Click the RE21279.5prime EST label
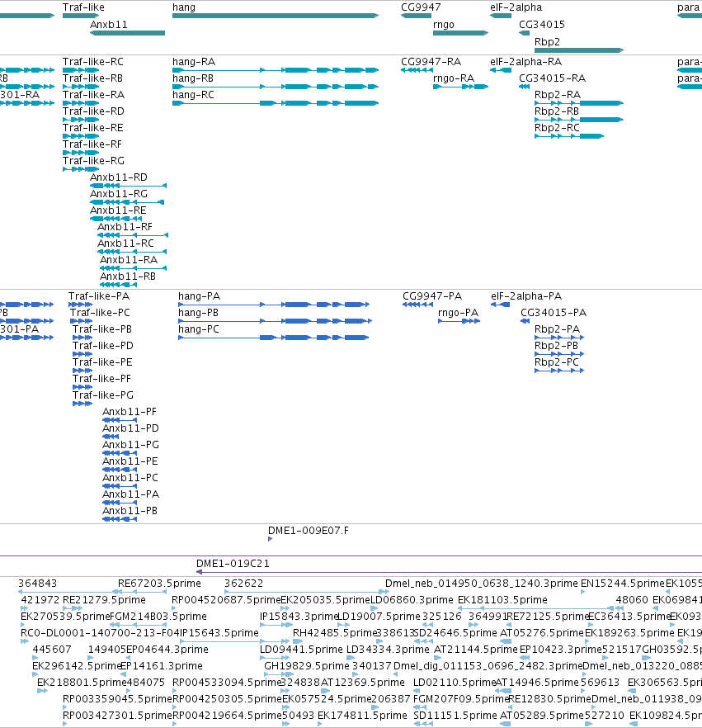The height and width of the screenshot is (728, 702). tap(104, 600)
